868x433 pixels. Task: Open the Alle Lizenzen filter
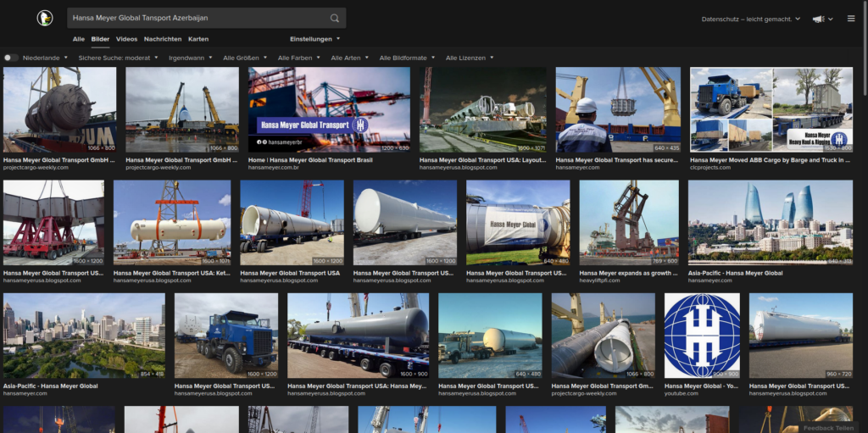coord(470,58)
